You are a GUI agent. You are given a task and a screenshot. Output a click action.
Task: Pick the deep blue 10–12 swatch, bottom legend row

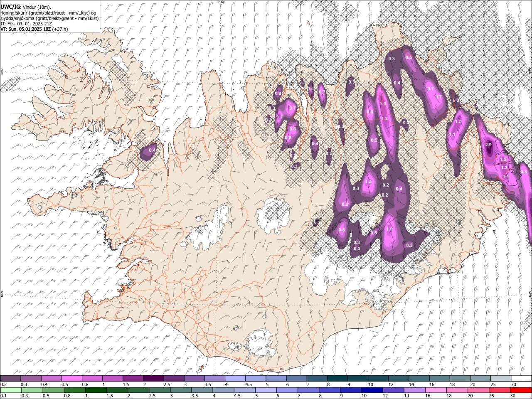372,390
